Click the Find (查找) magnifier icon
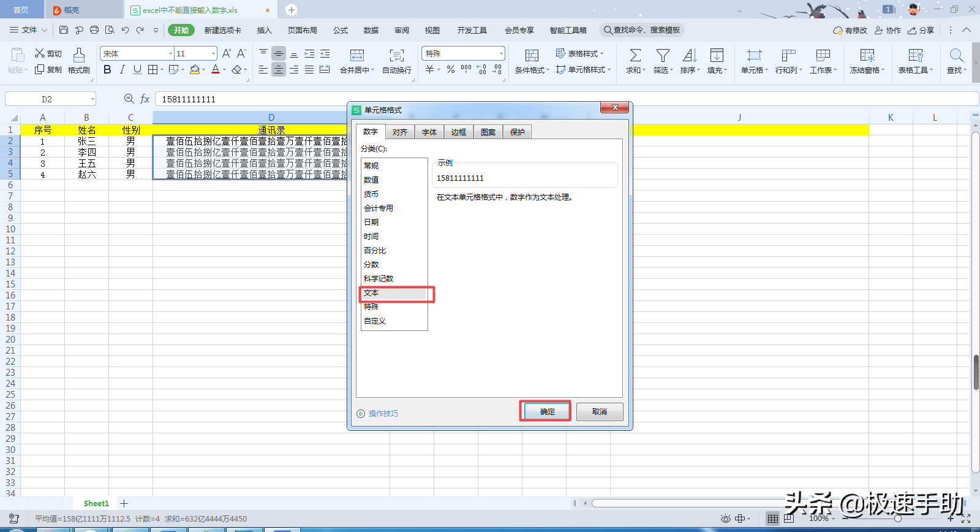This screenshot has width=980, height=532. [956, 61]
